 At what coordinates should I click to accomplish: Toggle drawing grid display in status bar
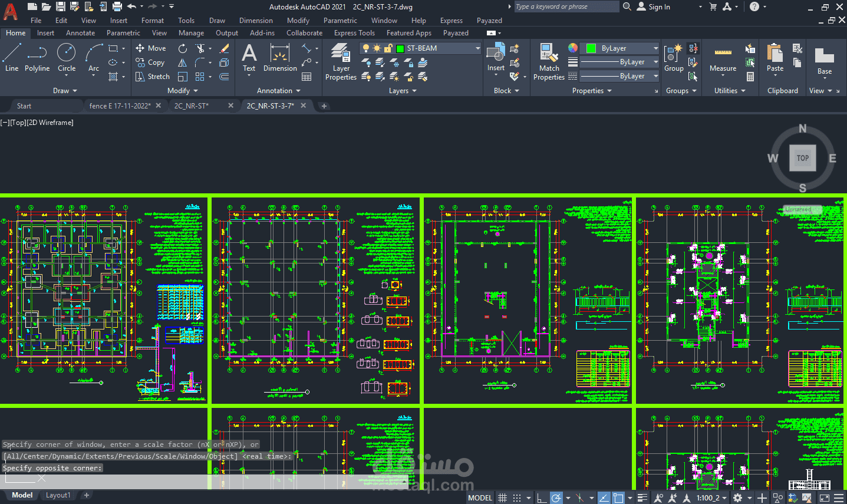(503, 498)
